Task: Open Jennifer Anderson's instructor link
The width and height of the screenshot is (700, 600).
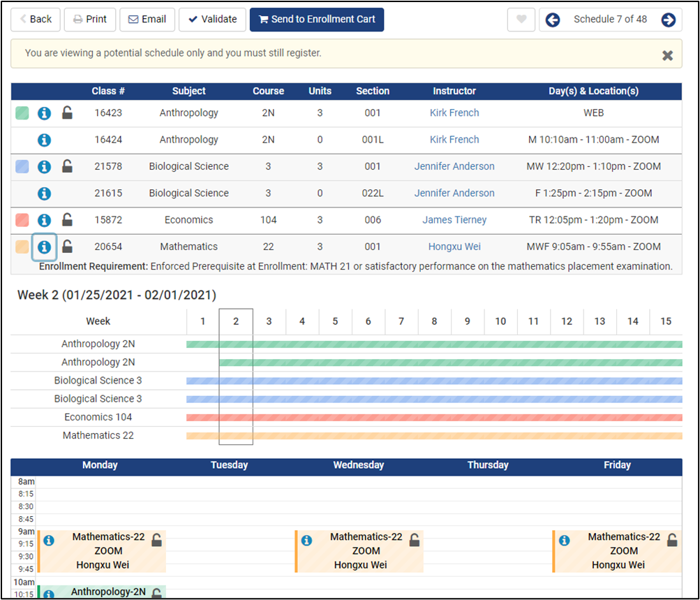Action: (x=454, y=166)
